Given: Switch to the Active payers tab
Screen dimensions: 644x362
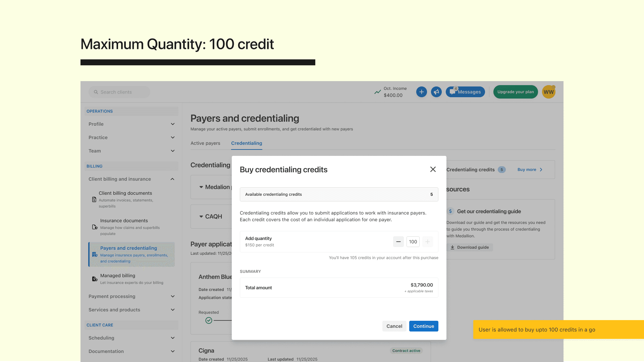Looking at the screenshot, I should [205, 143].
